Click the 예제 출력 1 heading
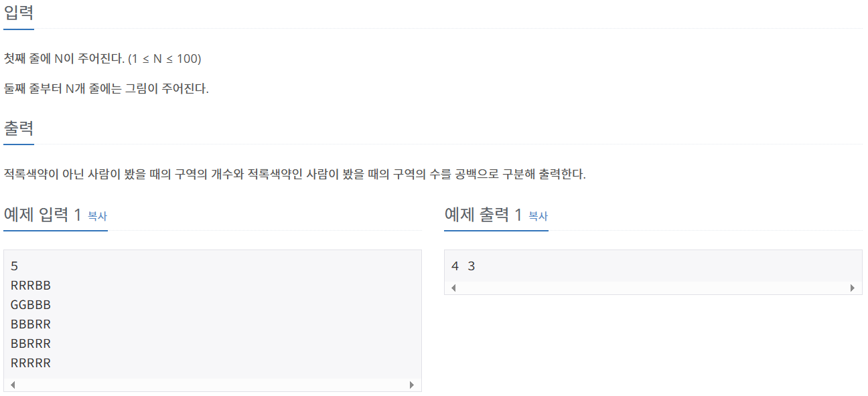The width and height of the screenshot is (868, 396). (x=484, y=215)
